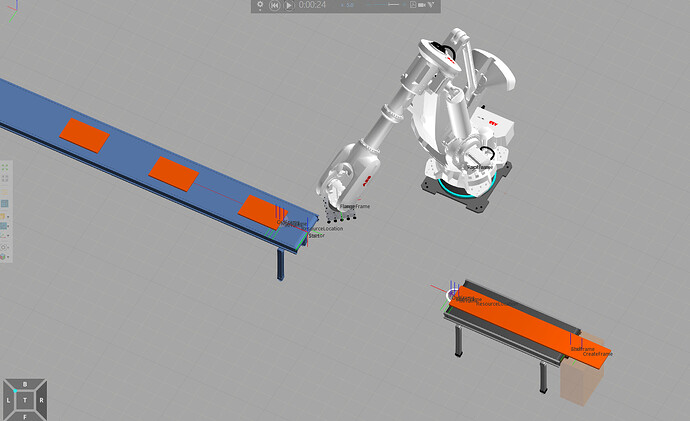690x421 pixels.
Task: Click the fill selected icon in left toolbar
Action: (x=4, y=178)
